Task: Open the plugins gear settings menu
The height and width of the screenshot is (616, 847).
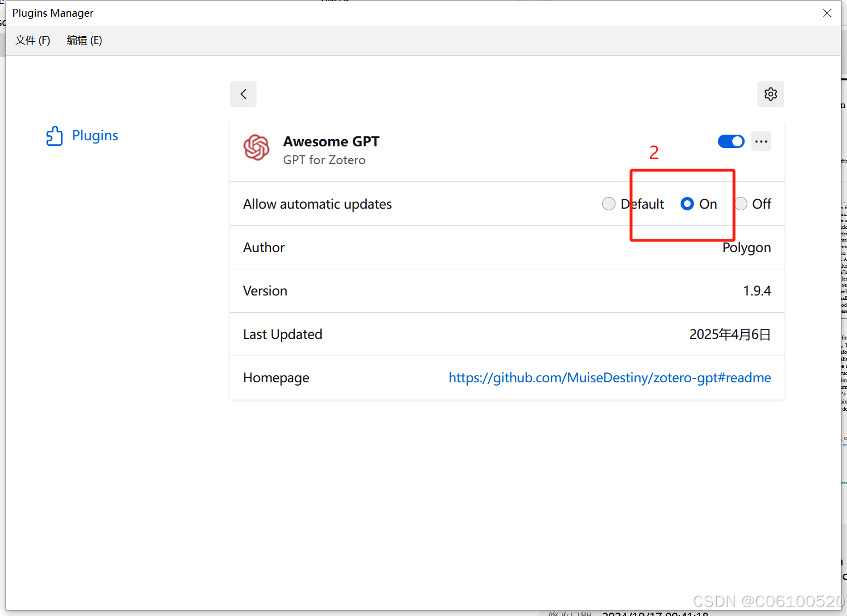Action: coord(771,94)
